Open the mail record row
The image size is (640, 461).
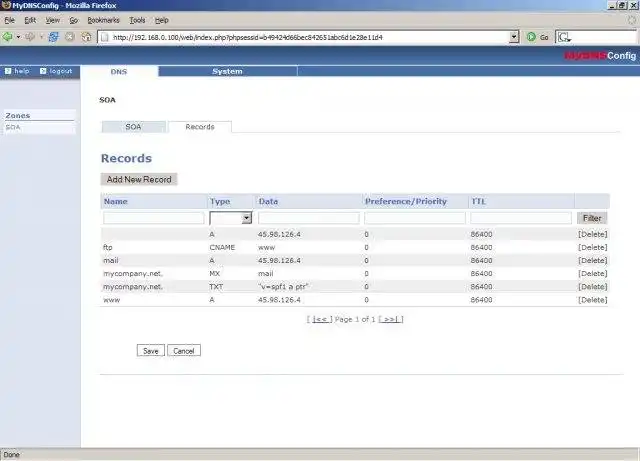click(354, 261)
